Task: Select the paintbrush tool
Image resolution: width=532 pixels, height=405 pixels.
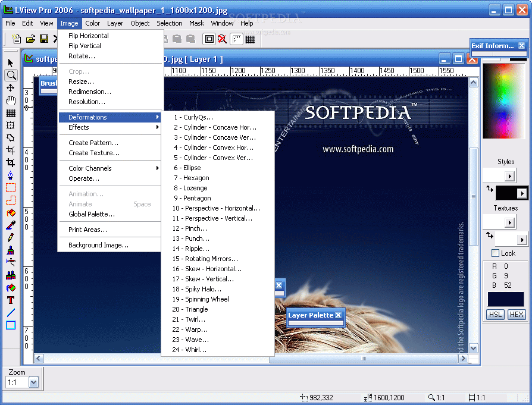Action: click(x=11, y=250)
